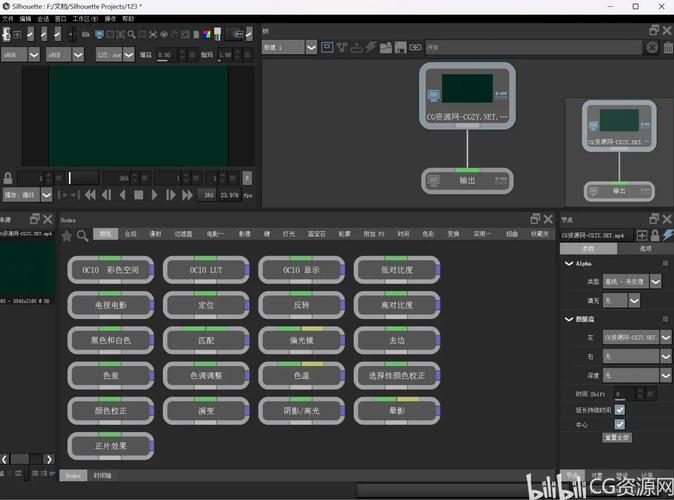Screen dimensions: 674x500
Task: Play backward in the viewer
Action: (123, 195)
